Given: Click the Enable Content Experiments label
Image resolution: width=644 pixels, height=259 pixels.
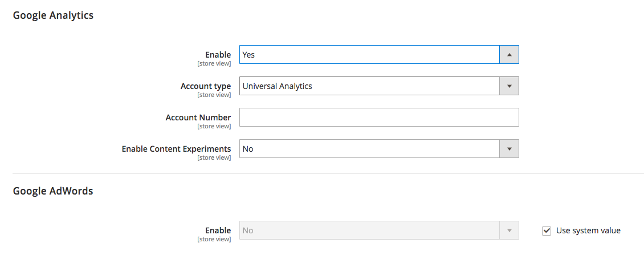Looking at the screenshot, I should 177,149.
